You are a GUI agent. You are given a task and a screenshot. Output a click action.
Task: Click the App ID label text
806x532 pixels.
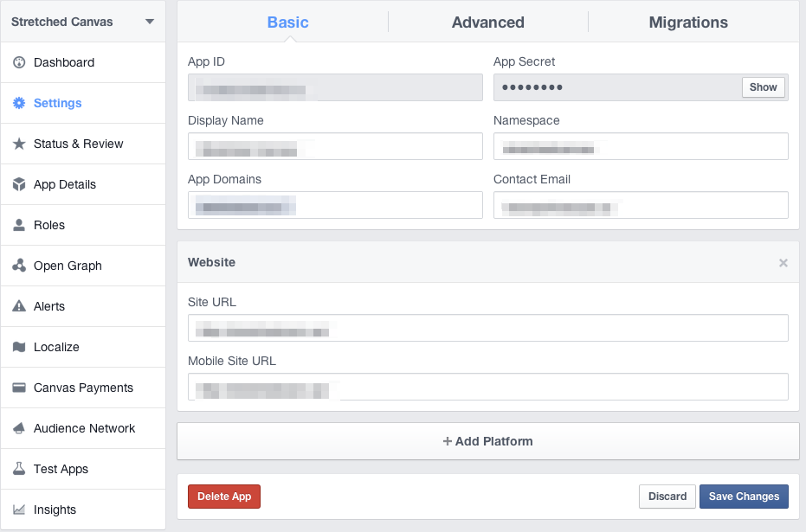[x=206, y=61]
